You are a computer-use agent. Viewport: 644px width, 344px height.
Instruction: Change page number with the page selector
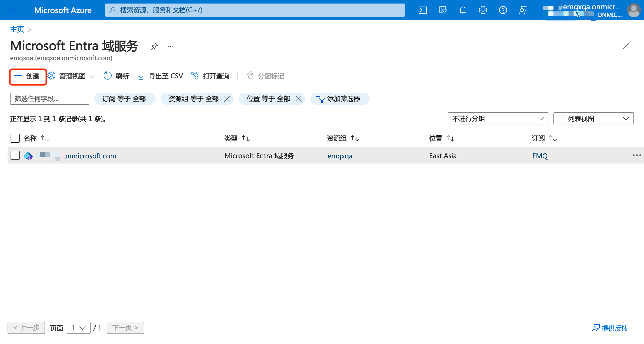point(78,328)
